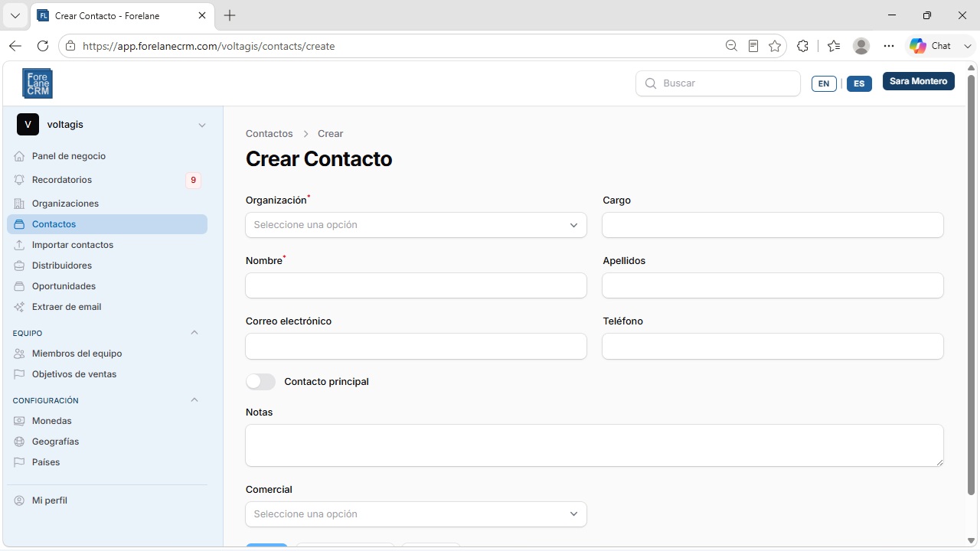The image size is (980, 551).
Task: Collapse the CONFIGURACIÓN section chevron
Action: coord(194,400)
